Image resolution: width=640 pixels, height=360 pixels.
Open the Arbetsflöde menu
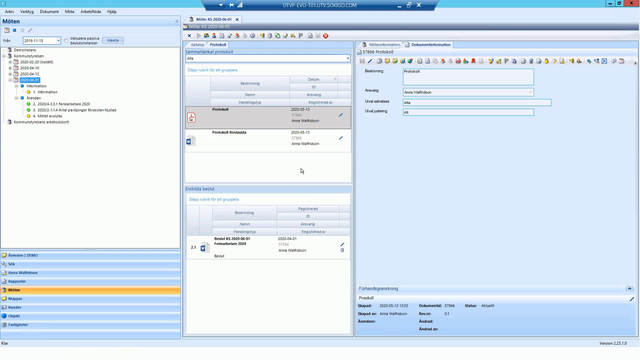coord(91,12)
